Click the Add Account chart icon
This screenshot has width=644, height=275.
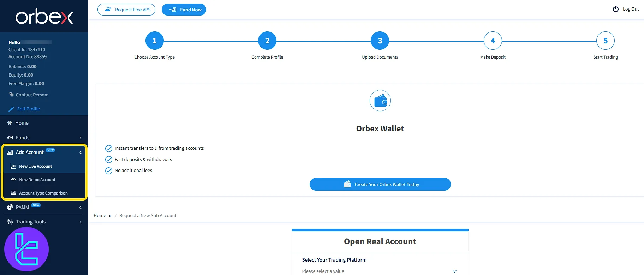click(10, 152)
